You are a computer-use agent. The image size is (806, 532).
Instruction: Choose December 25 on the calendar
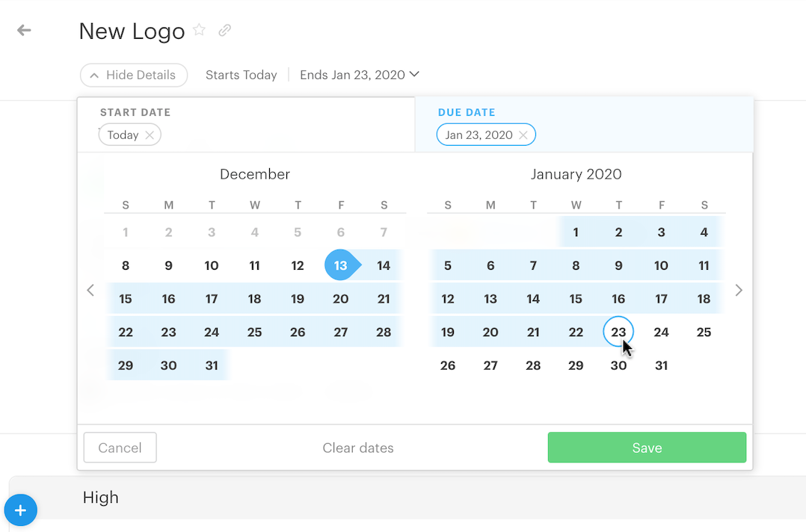254,332
